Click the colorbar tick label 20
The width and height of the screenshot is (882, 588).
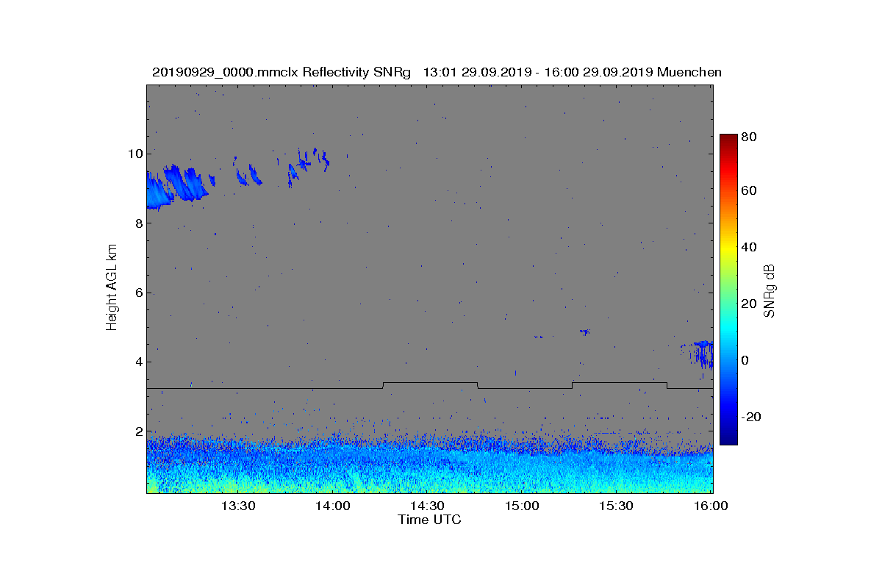pos(750,304)
